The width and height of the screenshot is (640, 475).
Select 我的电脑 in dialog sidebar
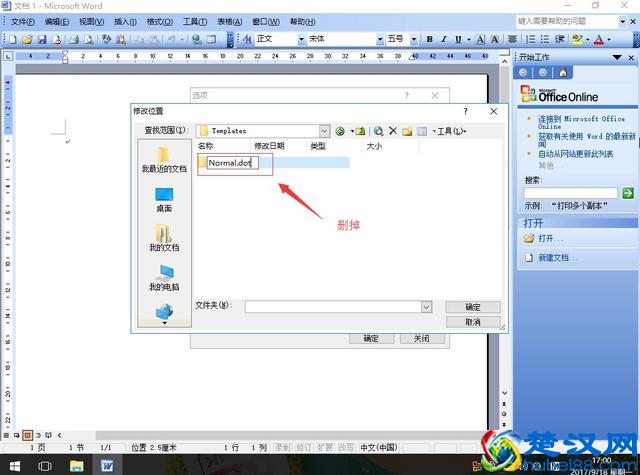tap(164, 278)
